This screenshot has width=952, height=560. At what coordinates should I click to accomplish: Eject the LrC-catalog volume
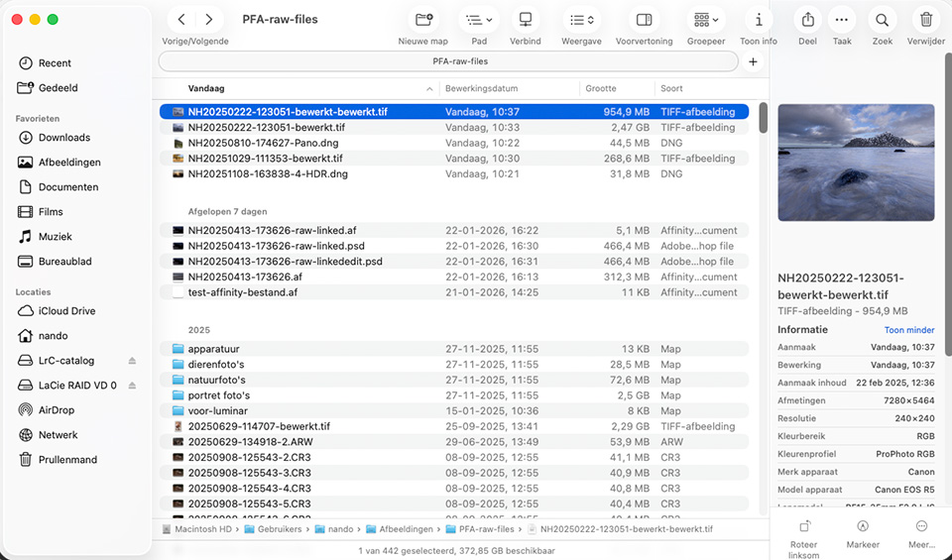pos(133,361)
